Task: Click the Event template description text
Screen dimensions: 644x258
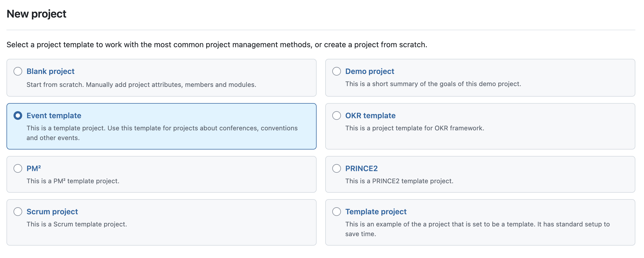Action: 162,133
